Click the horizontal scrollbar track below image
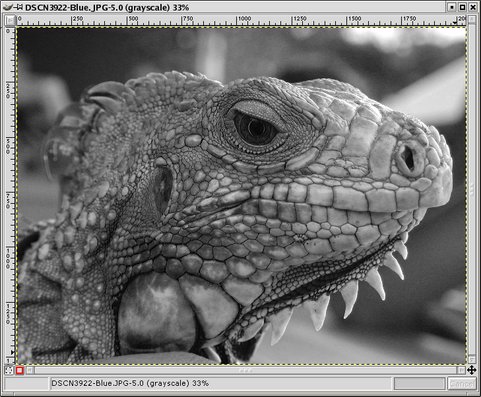The width and height of the screenshot is (481, 397). tap(246, 370)
